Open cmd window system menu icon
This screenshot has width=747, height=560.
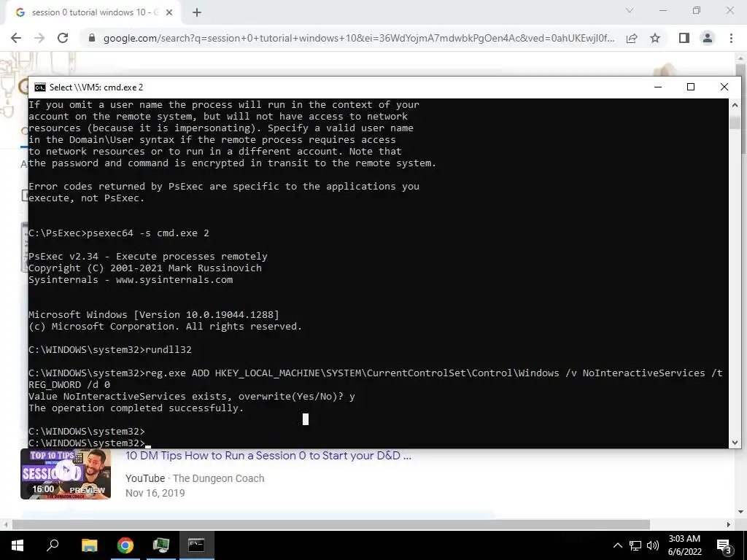[40, 87]
